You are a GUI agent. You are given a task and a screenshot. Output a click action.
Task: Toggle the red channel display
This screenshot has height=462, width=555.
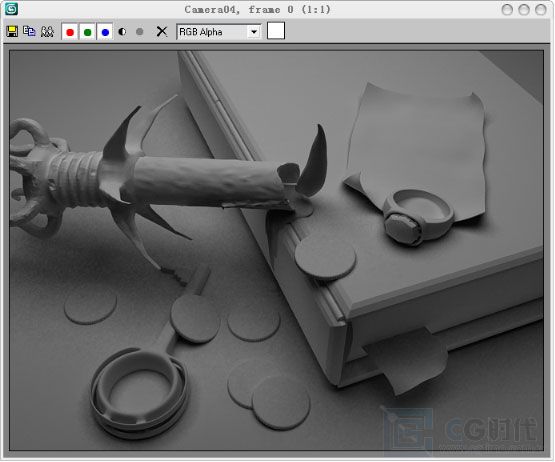(x=70, y=32)
